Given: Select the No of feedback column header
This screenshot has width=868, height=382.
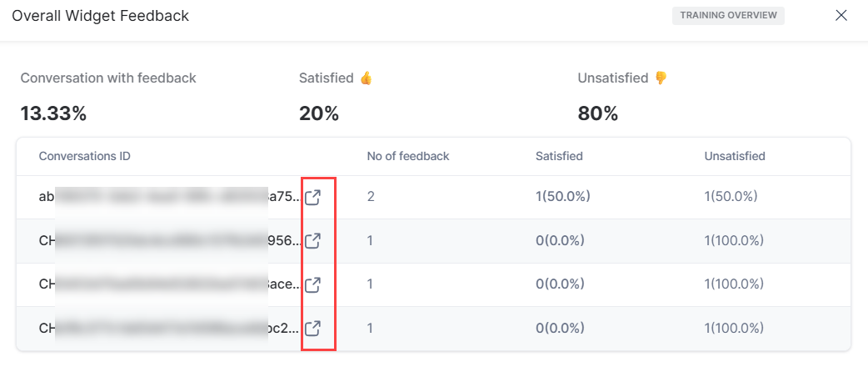Looking at the screenshot, I should [408, 156].
